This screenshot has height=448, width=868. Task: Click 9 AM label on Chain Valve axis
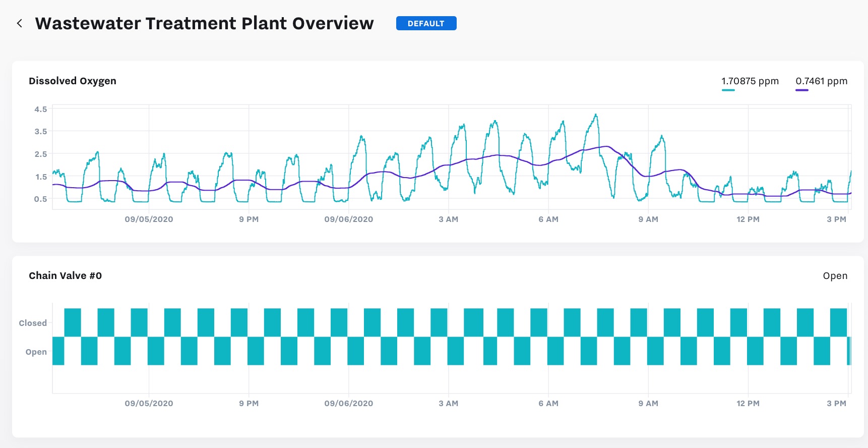648,403
